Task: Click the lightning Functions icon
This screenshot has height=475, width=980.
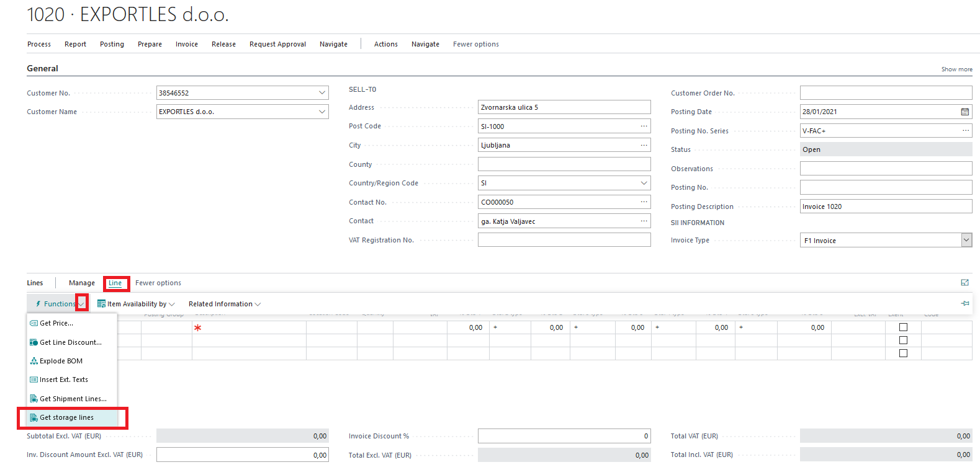Action: (x=38, y=304)
